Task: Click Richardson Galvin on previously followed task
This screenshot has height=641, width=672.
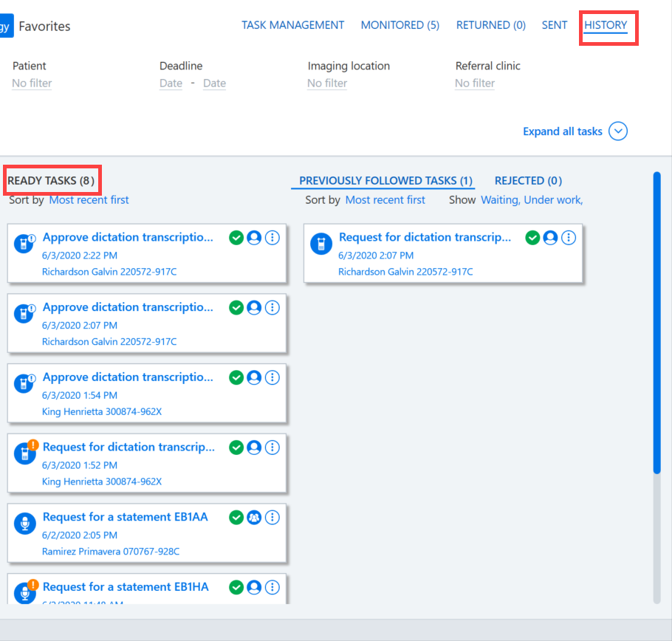Action: point(405,272)
